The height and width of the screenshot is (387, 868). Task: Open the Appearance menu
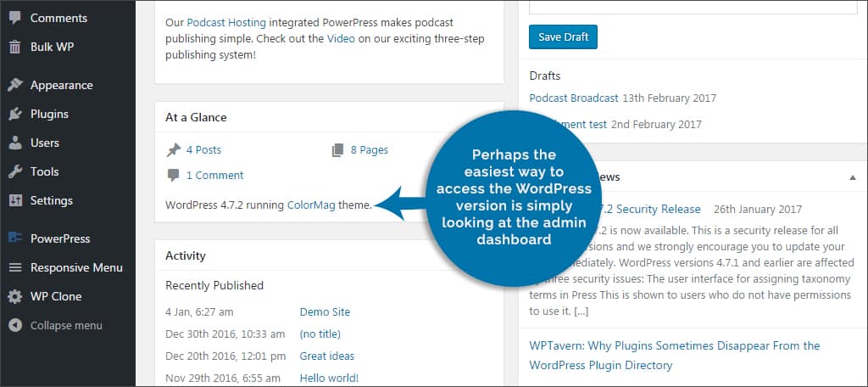[x=61, y=86]
